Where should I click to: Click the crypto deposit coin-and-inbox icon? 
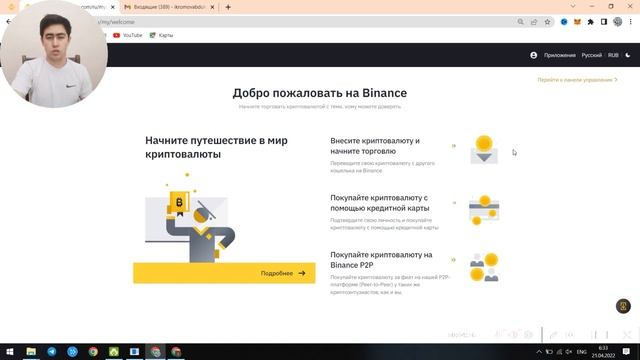[484, 149]
